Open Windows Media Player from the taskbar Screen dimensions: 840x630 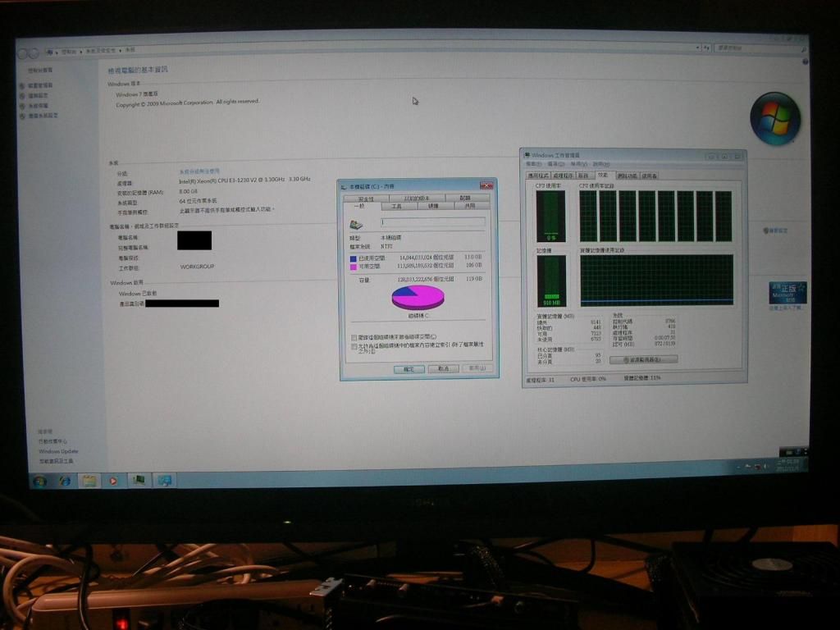113,481
